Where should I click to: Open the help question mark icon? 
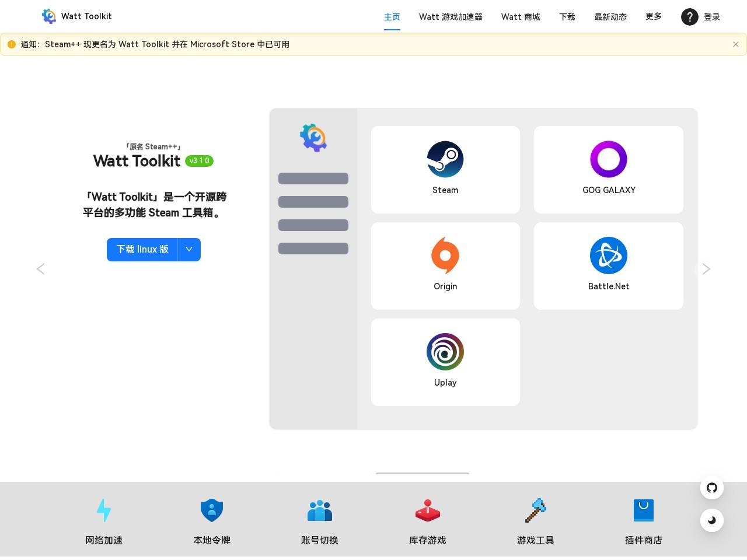(689, 17)
